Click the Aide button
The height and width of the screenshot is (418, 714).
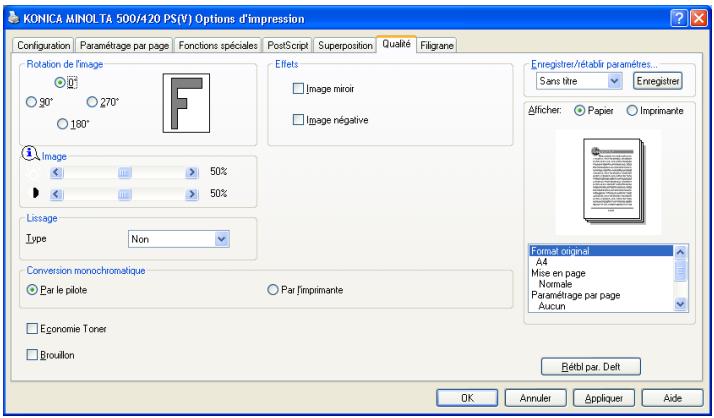(x=673, y=398)
